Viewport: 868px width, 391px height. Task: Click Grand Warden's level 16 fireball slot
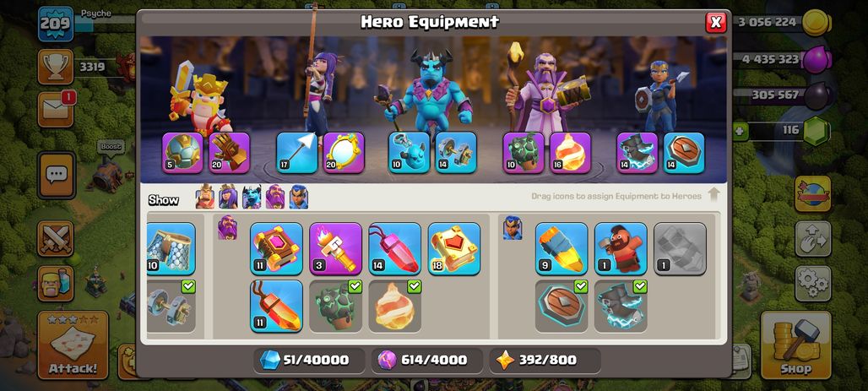[570, 153]
